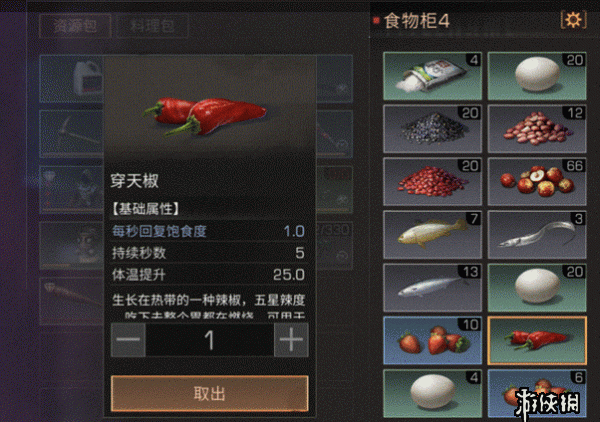
Task: Select the egg stack of 20 in top row
Action: 537,76
